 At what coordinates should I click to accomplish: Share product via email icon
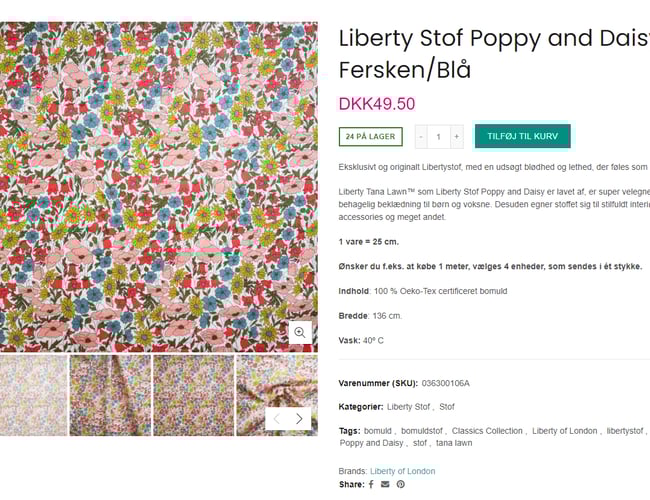tap(385, 484)
